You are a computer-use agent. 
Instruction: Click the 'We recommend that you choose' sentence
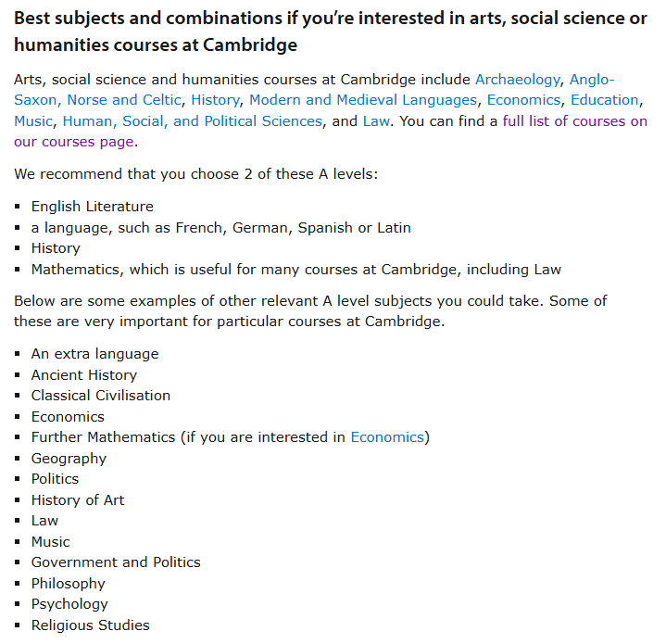tap(195, 174)
